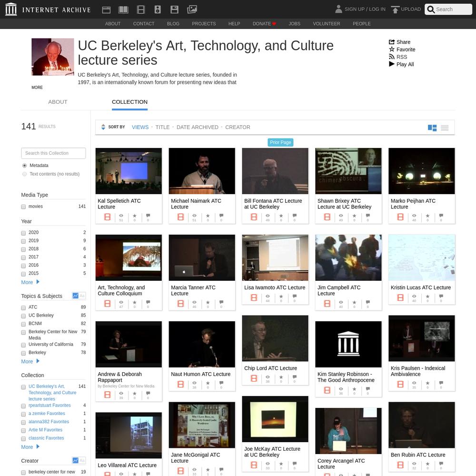This screenshot has height=476, width=476.
Task: Click Play All
Action: click(401, 64)
